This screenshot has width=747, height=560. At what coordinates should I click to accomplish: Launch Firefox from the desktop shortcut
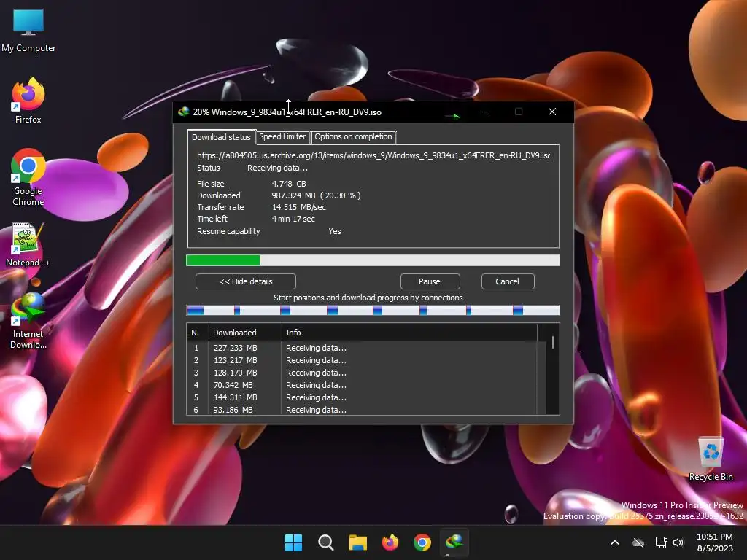pos(28,101)
